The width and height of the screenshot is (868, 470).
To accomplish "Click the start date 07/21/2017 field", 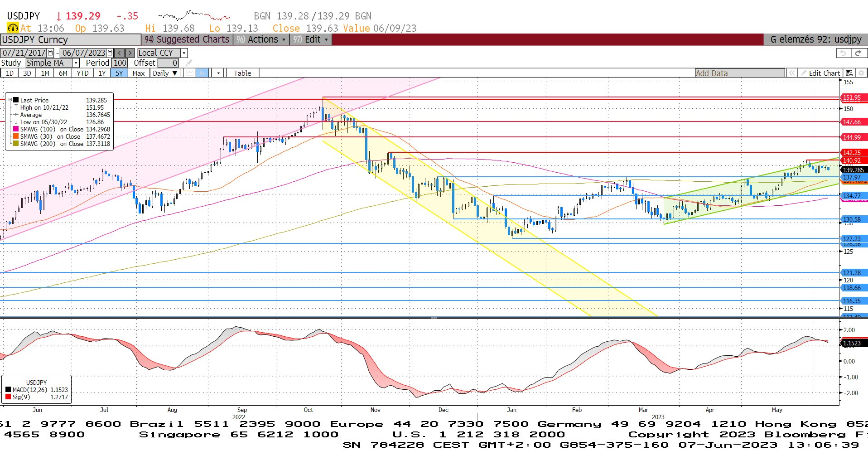I will pyautogui.click(x=24, y=53).
